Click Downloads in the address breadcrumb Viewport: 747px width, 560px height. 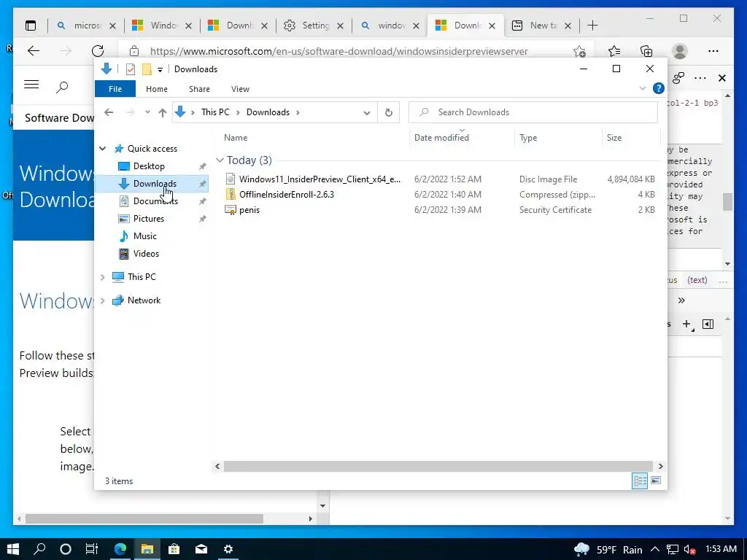click(x=268, y=112)
